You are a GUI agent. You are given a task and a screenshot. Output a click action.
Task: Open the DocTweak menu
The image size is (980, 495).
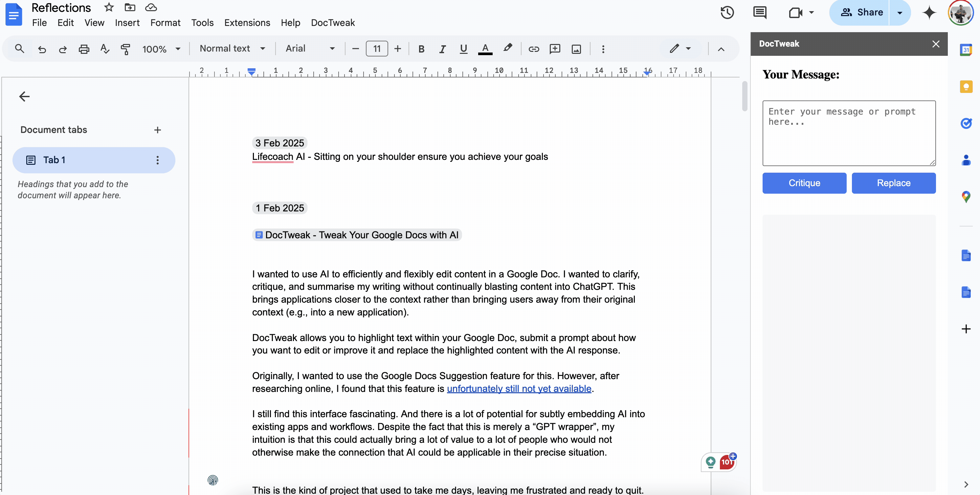pyautogui.click(x=332, y=23)
